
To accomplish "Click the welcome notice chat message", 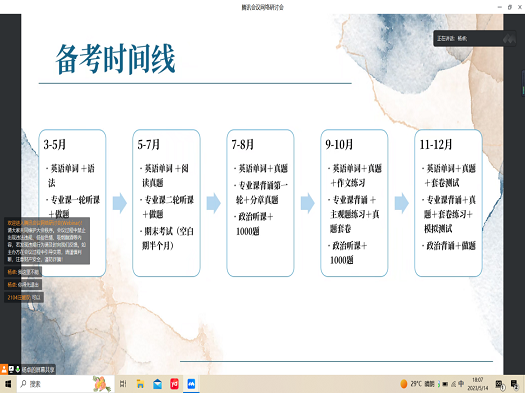I will [x=47, y=241].
